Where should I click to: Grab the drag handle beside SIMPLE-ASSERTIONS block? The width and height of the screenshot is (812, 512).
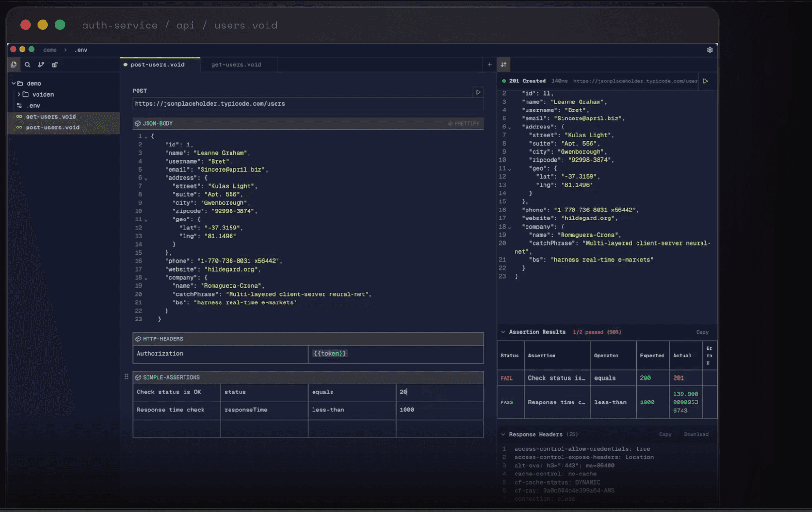tap(126, 376)
